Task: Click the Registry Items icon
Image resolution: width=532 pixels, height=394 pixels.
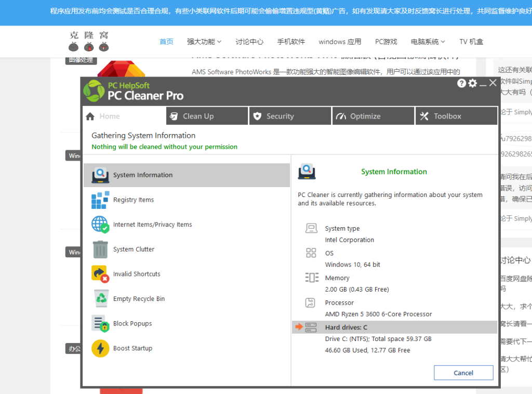Action: [100, 200]
